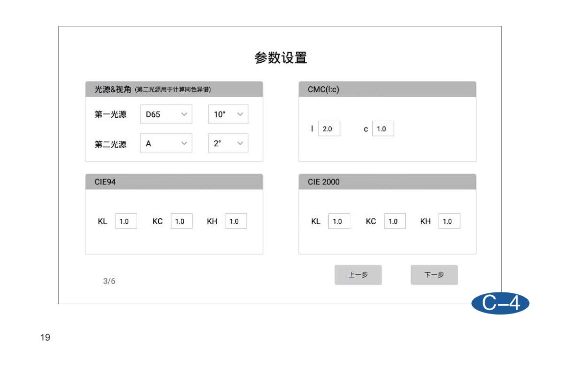Expand the 第一光源 10° observer angle dropdown
The image size is (588, 367).
coord(228,114)
